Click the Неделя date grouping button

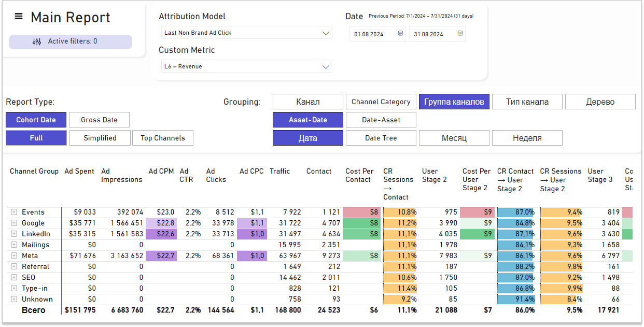tap(527, 138)
